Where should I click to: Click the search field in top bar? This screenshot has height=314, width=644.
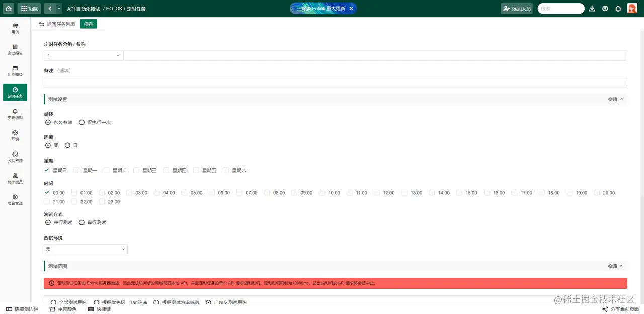(x=561, y=9)
